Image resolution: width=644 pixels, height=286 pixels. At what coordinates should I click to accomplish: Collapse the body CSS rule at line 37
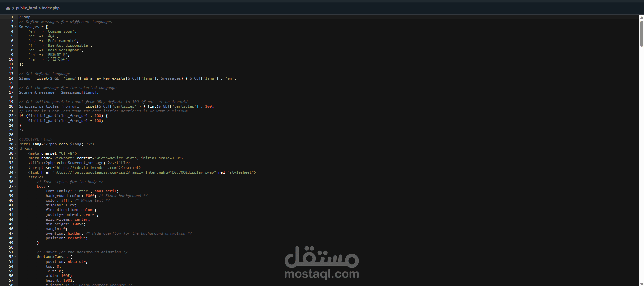(16, 187)
